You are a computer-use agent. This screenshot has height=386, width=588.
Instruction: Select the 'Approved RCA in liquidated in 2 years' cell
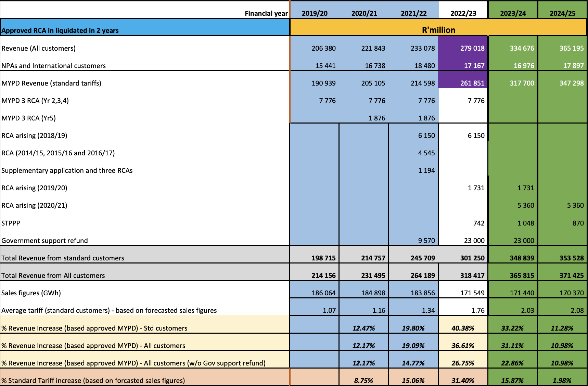tap(60, 30)
